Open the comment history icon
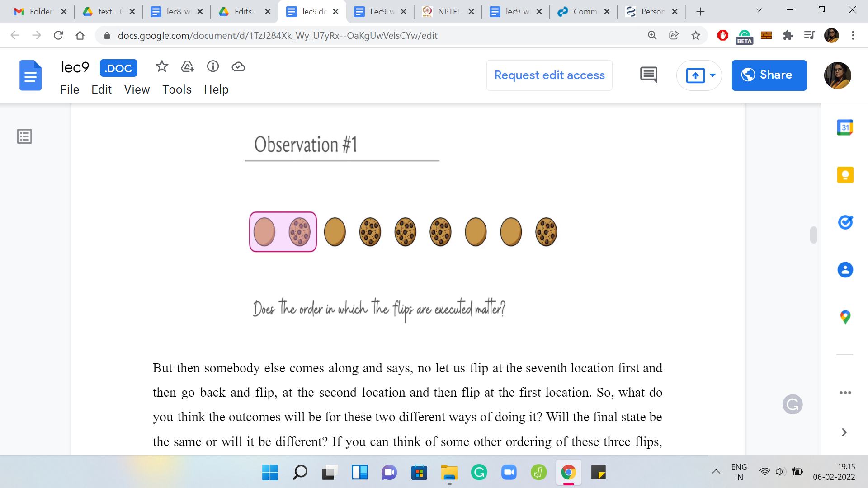The height and width of the screenshot is (488, 868). pos(648,75)
